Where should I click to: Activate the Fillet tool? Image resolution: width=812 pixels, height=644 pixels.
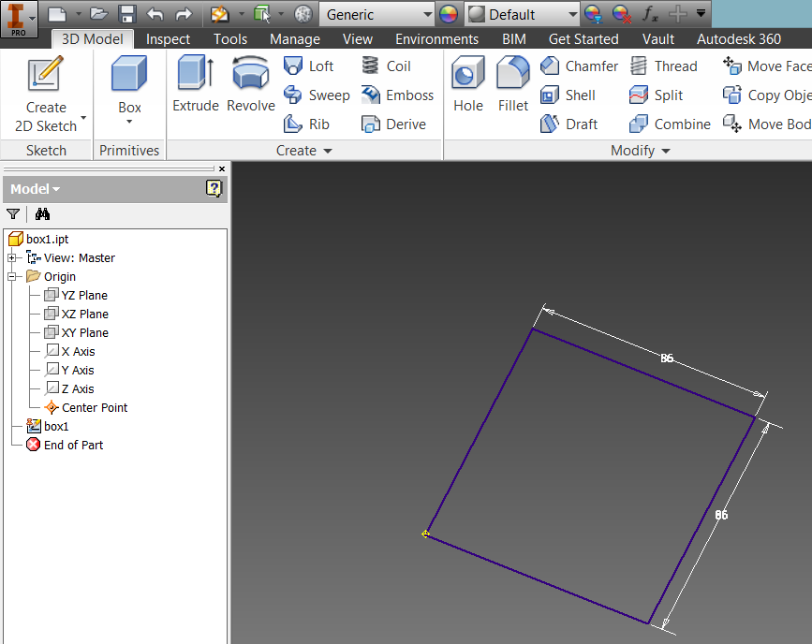[512, 84]
